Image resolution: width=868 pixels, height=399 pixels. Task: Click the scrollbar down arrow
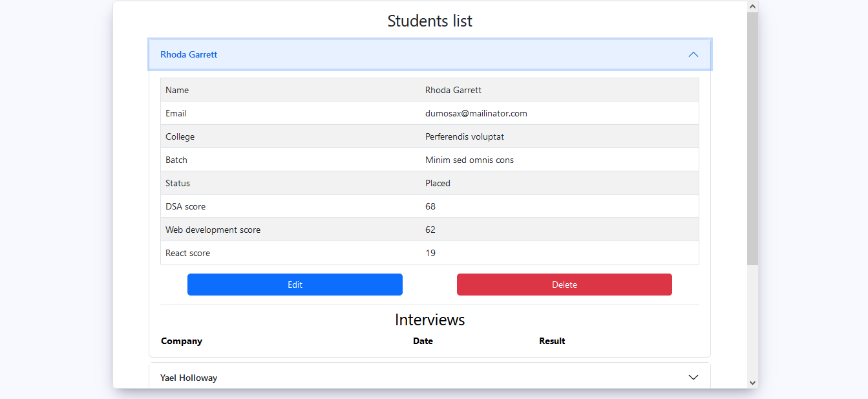click(752, 383)
